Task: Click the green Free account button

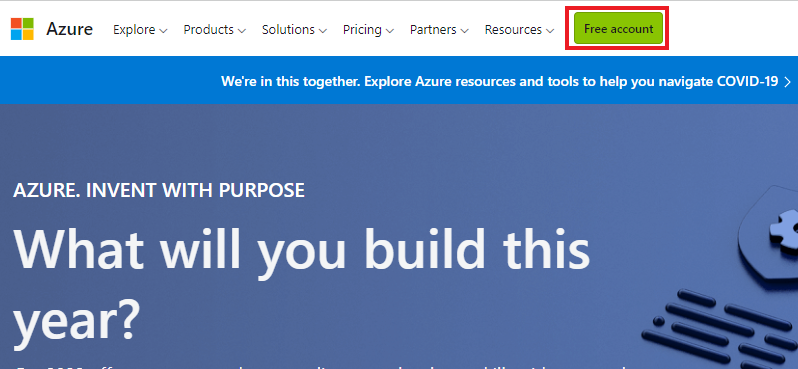Action: (x=618, y=29)
